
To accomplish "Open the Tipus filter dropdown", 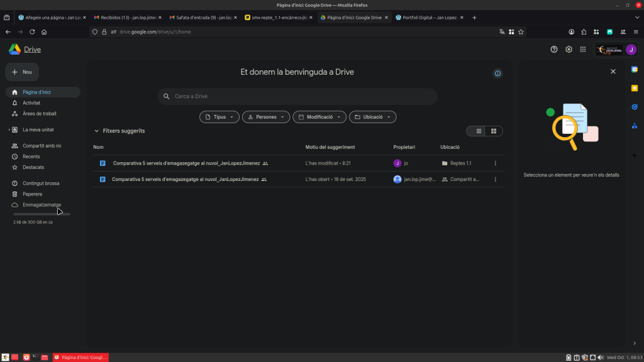I will [219, 117].
